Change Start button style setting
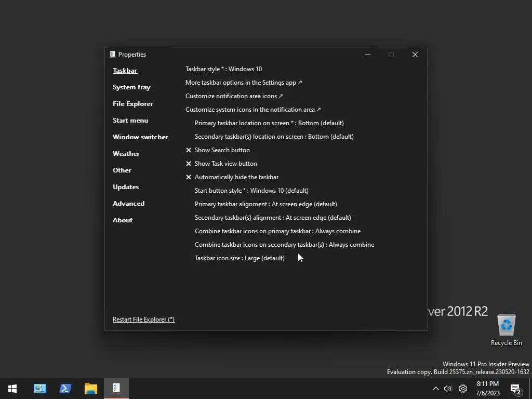Screen dimensions: 532x399 coord(251,191)
